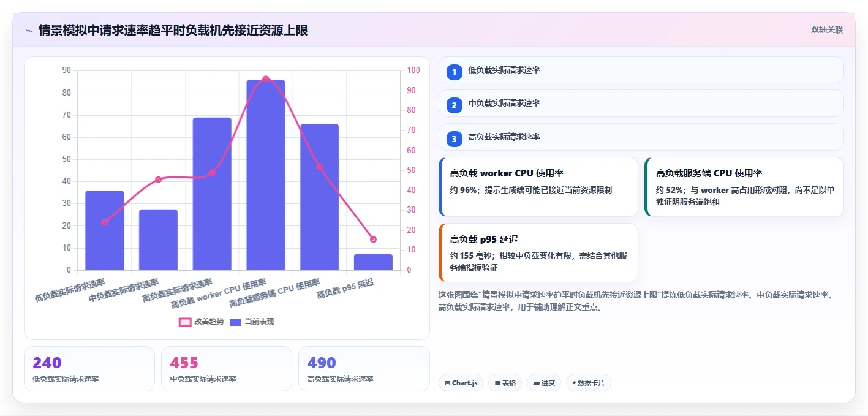The image size is (868, 416).
Task: Click the title 情景模拟中请求速率趋平时负载机先接近资源上限
Action: pyautogui.click(x=173, y=30)
